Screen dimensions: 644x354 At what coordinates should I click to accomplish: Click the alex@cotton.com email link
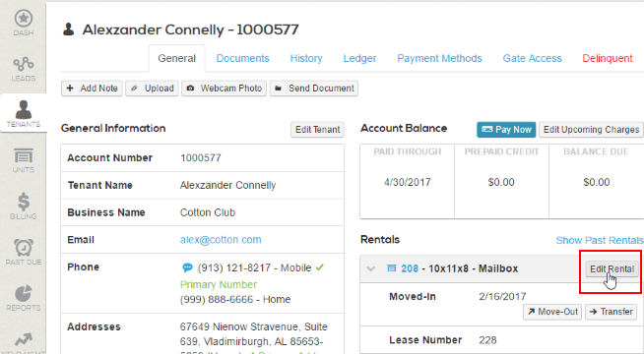click(x=221, y=240)
